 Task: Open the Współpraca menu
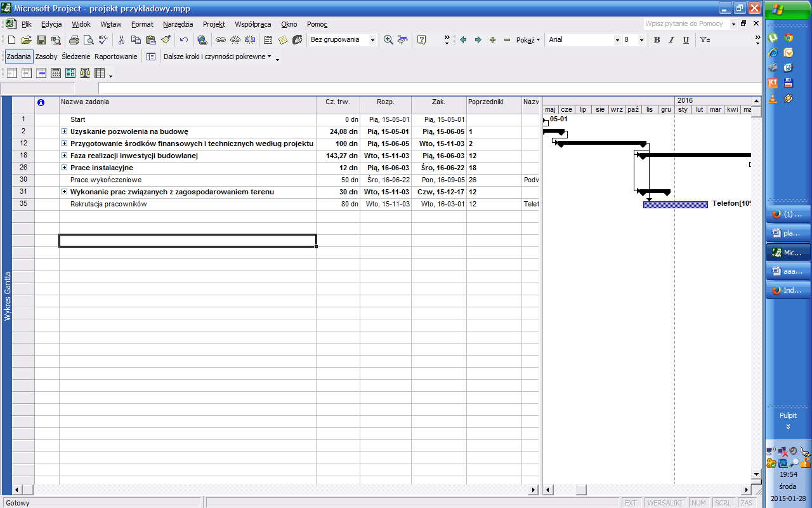(253, 24)
